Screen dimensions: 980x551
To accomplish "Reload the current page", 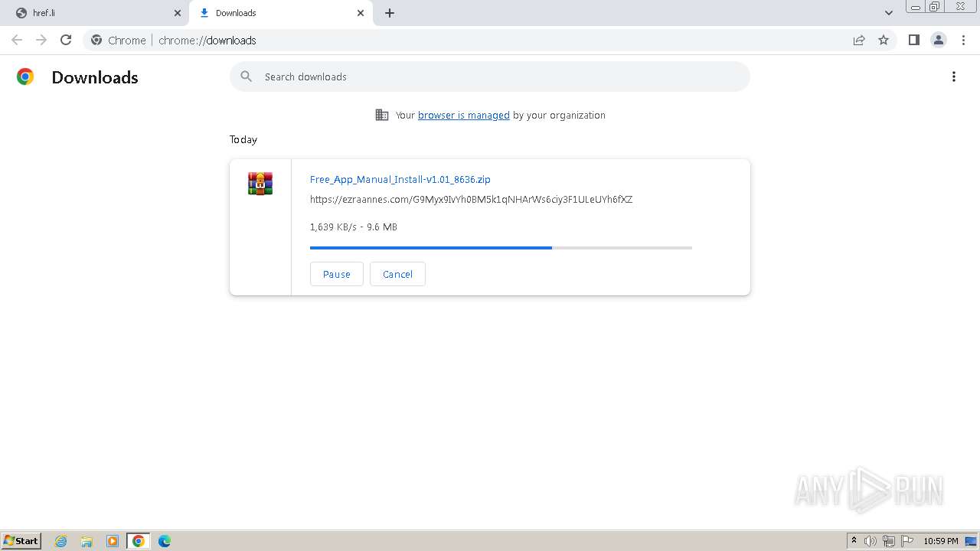I will tap(66, 40).
